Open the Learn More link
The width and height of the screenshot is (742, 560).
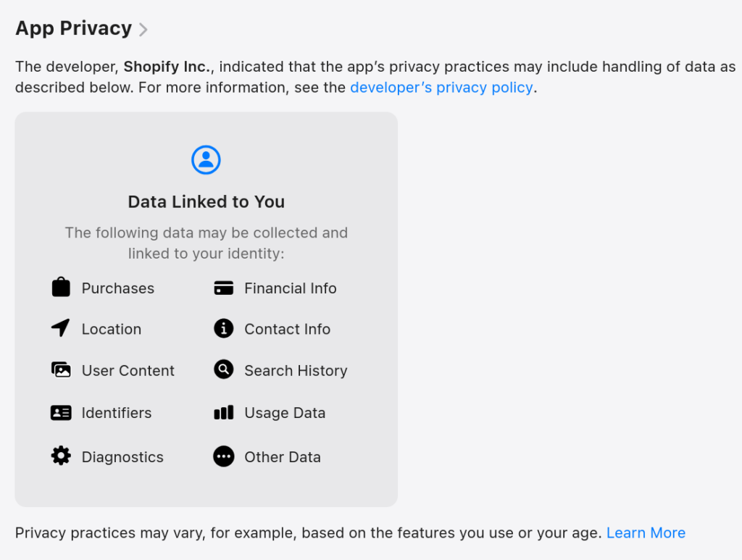(646, 533)
